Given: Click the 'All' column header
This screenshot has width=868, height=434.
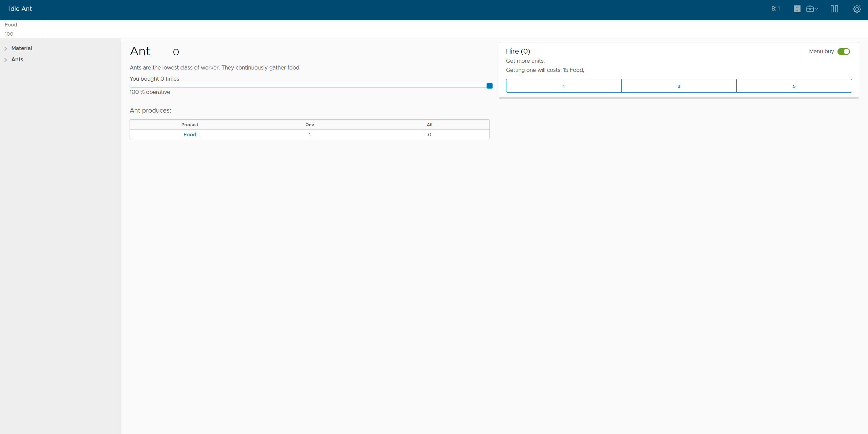Looking at the screenshot, I should (429, 124).
